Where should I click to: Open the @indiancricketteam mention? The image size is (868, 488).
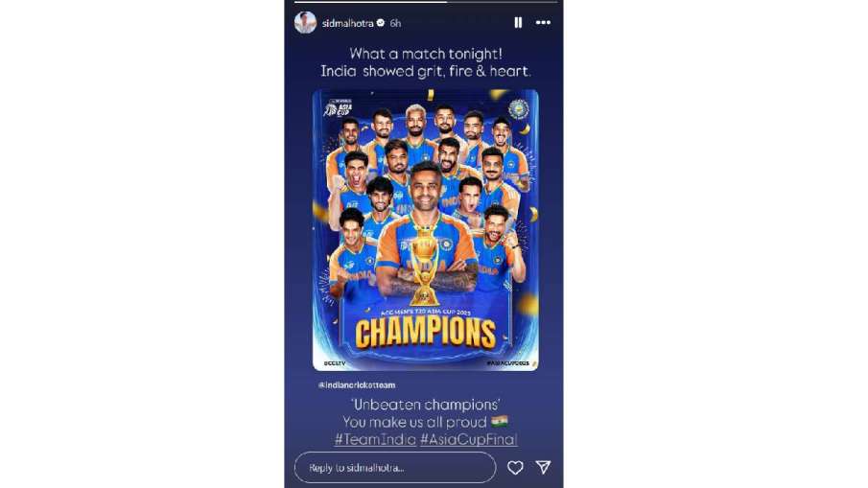point(357,385)
